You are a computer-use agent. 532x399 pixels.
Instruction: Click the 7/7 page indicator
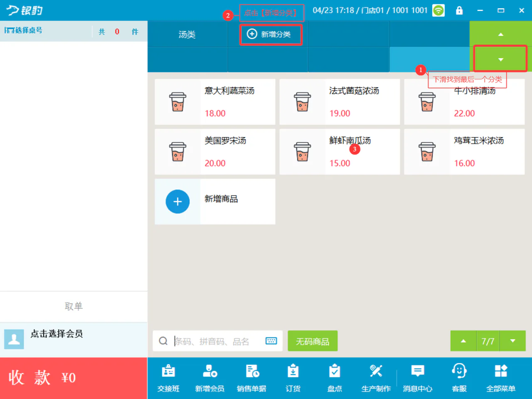coord(488,341)
